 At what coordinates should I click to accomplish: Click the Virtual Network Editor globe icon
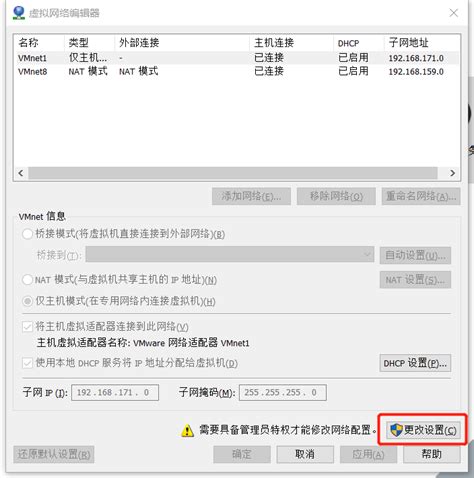click(x=19, y=13)
